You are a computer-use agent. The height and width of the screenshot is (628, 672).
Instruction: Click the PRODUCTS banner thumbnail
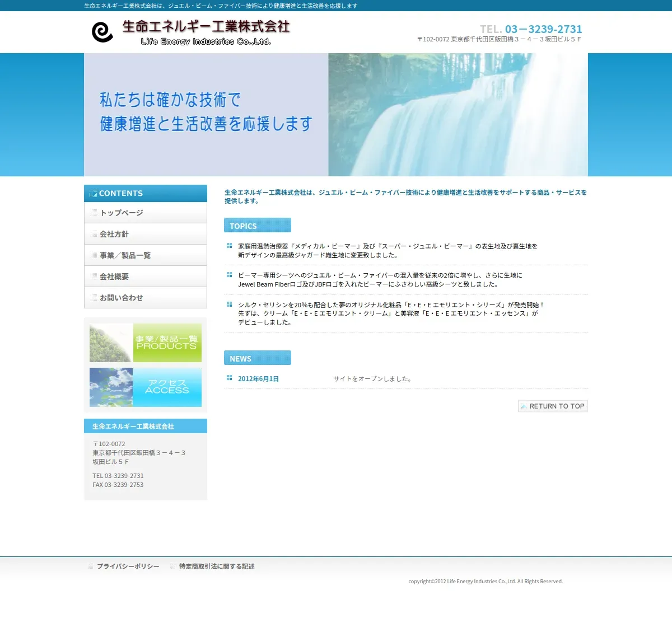click(146, 343)
